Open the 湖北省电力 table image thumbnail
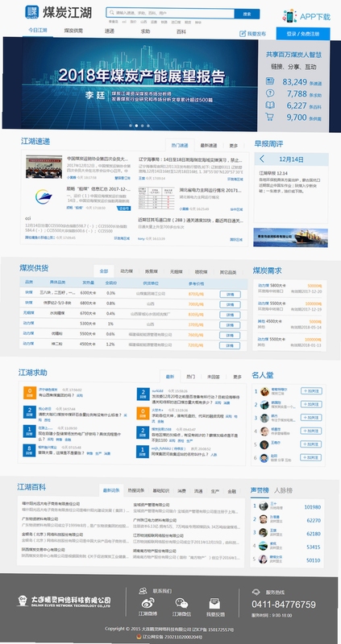 156,197
